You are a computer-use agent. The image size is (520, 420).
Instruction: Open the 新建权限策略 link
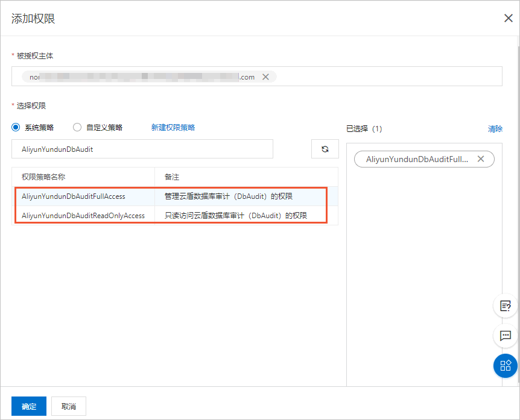(x=173, y=128)
